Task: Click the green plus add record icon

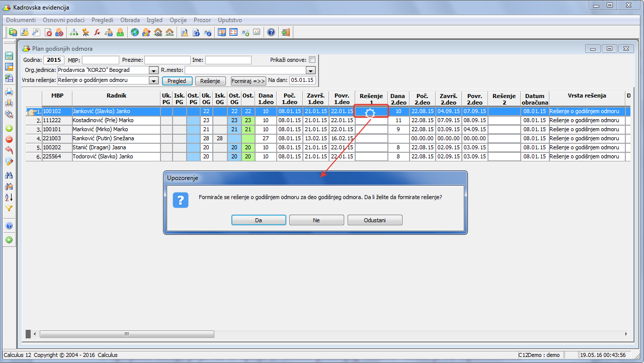Action: click(x=9, y=128)
